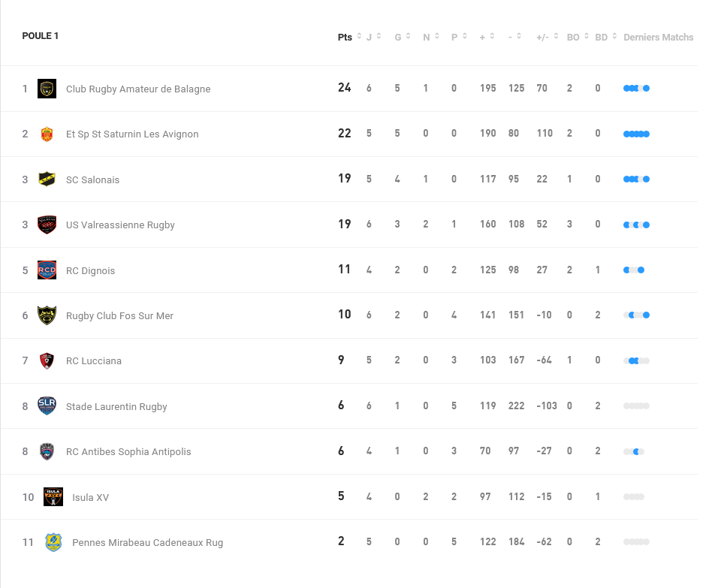Viewport: 715px width, 588px height.
Task: Click the Isula XV team logo
Action: (53, 497)
